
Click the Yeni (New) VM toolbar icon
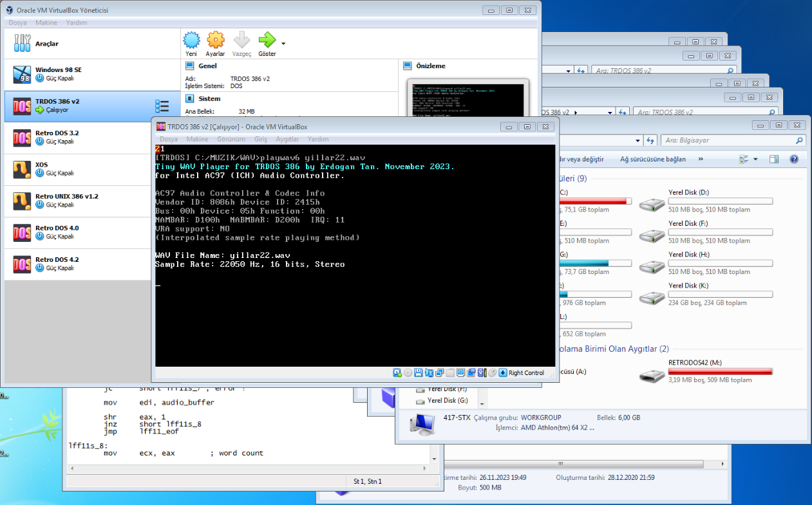point(191,41)
